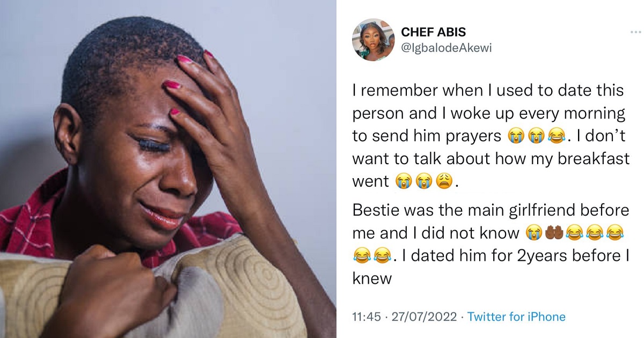Click the crying emoji after 'did not know'
This screenshot has width=644, height=338.
533,233
